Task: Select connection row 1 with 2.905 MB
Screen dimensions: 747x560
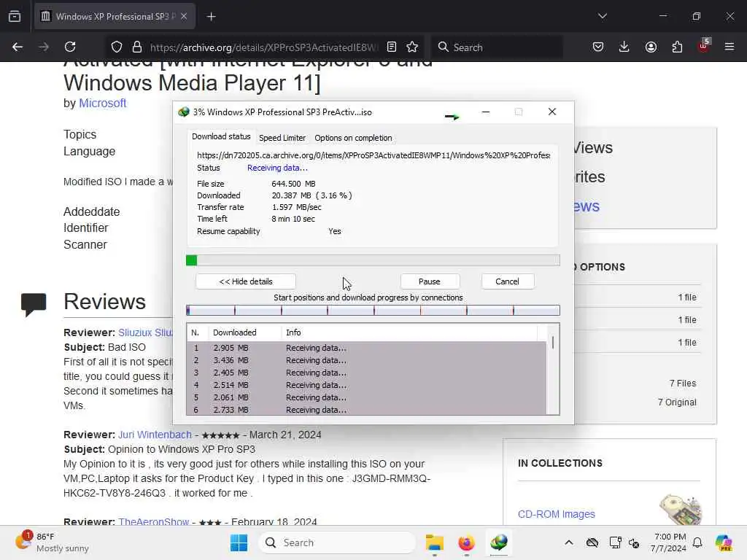Action: click(x=366, y=348)
